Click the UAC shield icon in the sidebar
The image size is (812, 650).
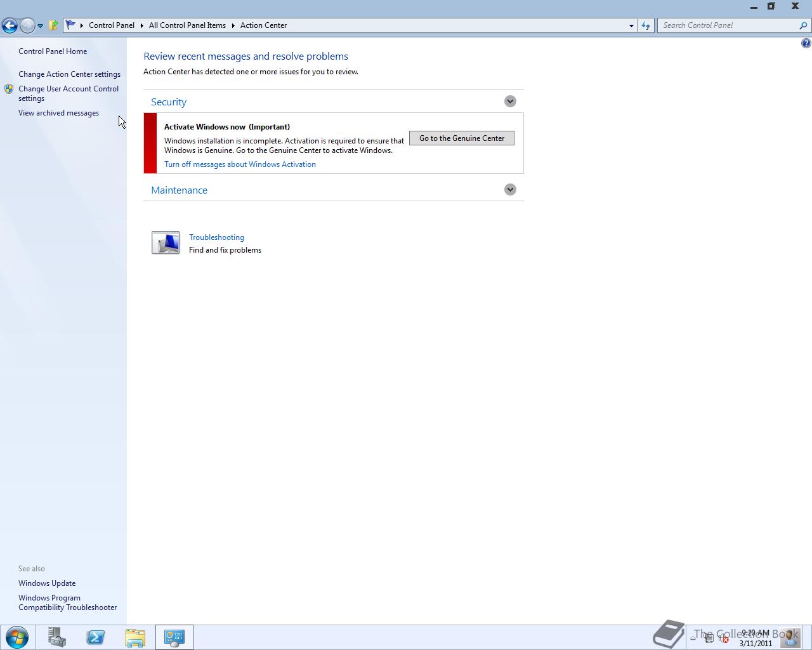coord(9,90)
